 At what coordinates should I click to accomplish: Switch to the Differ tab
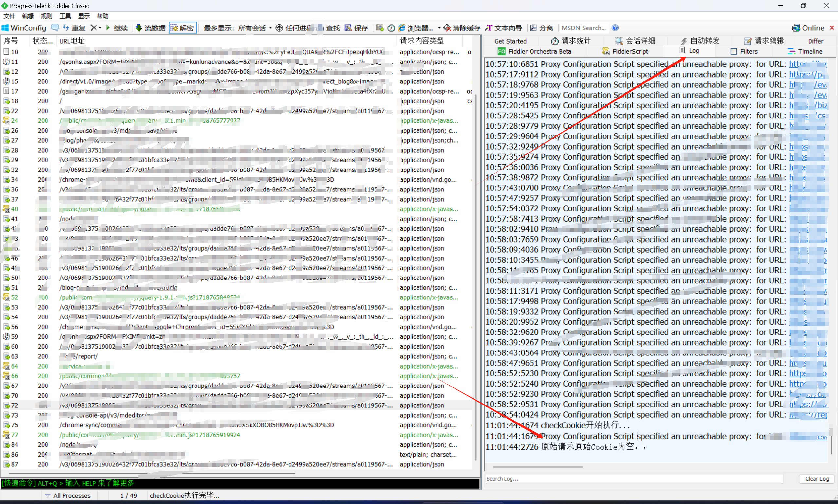(815, 41)
